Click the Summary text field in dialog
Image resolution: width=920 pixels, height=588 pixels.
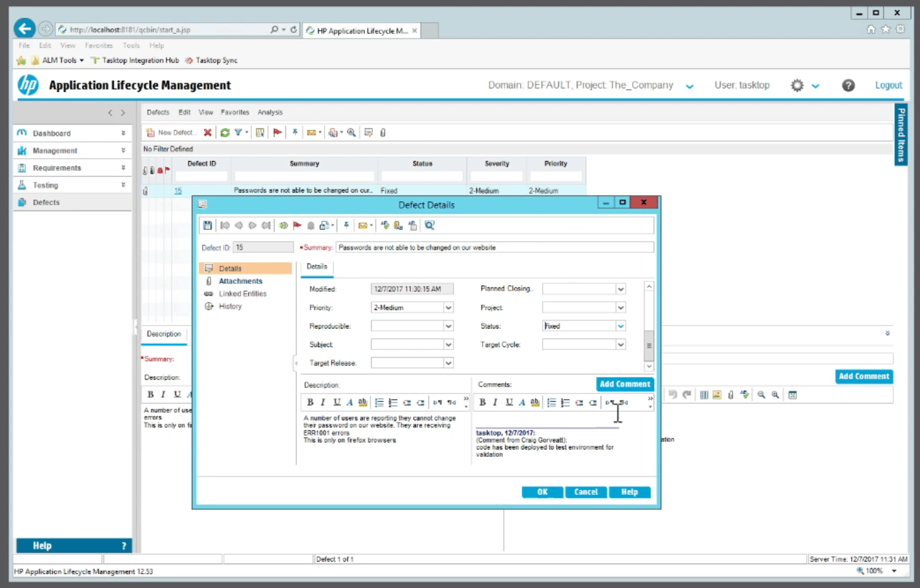[494, 247]
